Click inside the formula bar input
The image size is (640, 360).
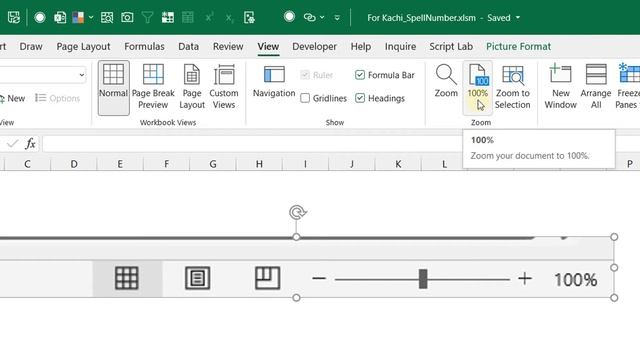coord(253,144)
